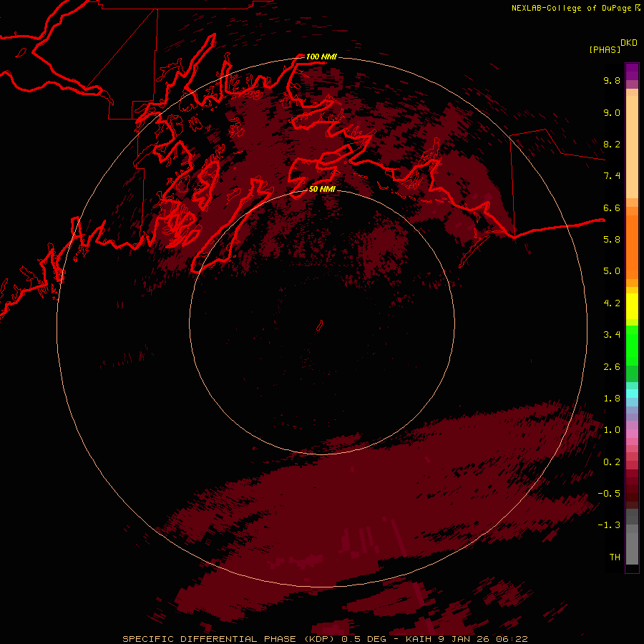Click the 2.6 value on the scale
This screenshot has height=644, width=644.
coord(612,367)
